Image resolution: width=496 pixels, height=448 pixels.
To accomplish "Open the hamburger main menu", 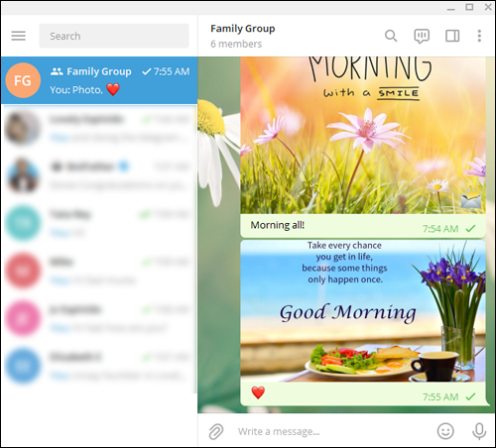I will 18,36.
